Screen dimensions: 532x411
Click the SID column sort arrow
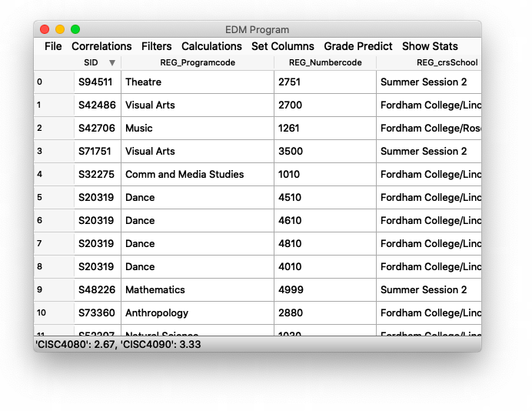point(111,62)
